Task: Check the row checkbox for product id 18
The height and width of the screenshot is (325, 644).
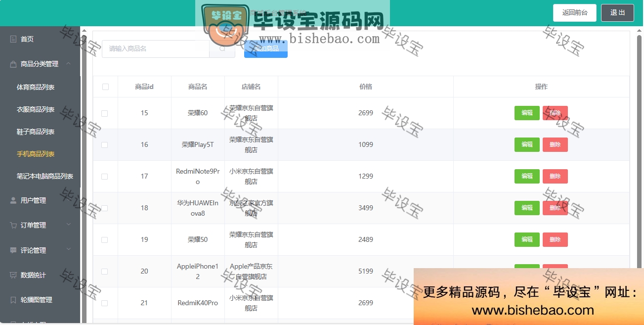Action: (104, 208)
